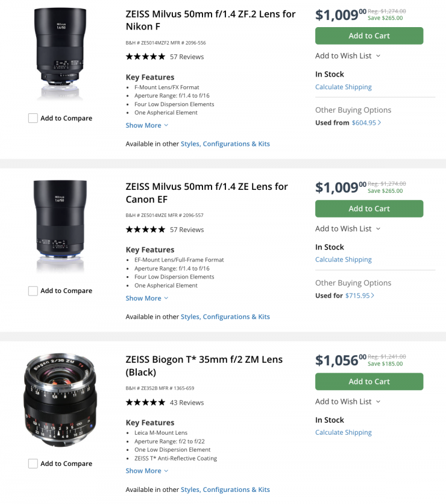
Task: Open Add to Wish List dropdown for Canon EF lens
Action: tap(348, 228)
